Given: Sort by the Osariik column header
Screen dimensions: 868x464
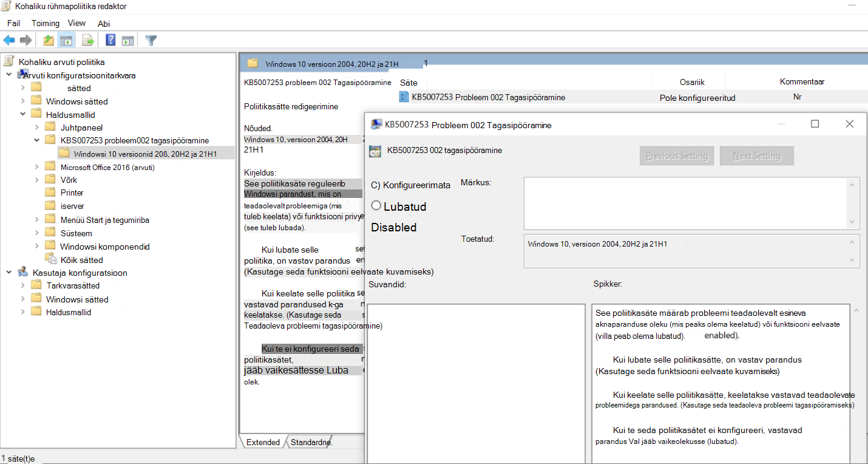Looking at the screenshot, I should tap(692, 81).
